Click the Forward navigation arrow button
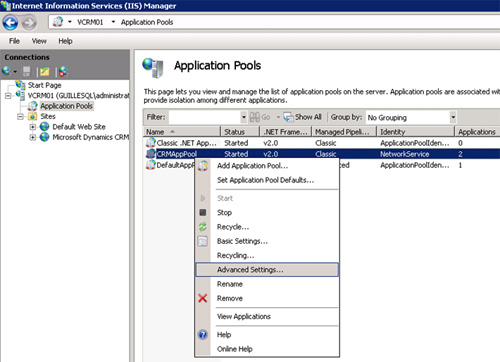Image resolution: width=500 pixels, height=362 pixels. coord(29,23)
